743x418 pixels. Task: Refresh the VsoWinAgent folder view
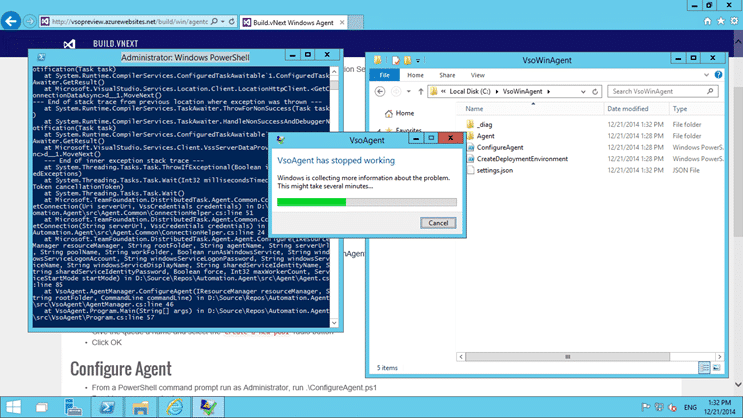pyautogui.click(x=595, y=91)
